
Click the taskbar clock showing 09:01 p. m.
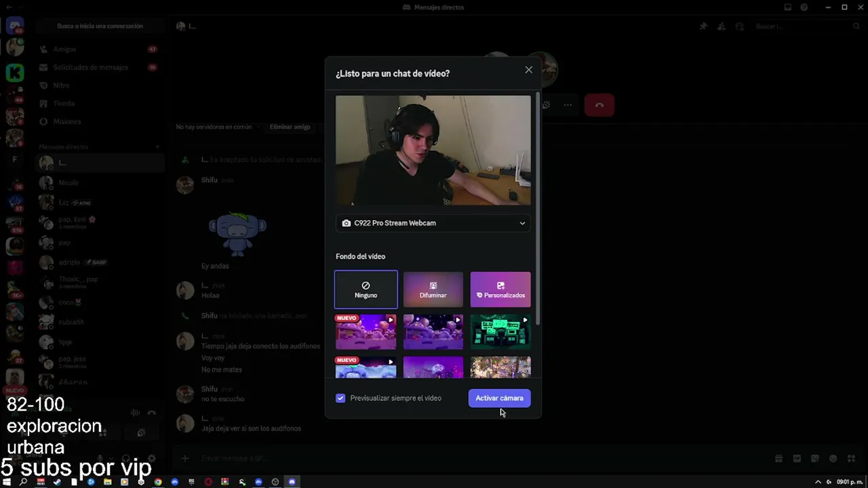click(x=850, y=482)
